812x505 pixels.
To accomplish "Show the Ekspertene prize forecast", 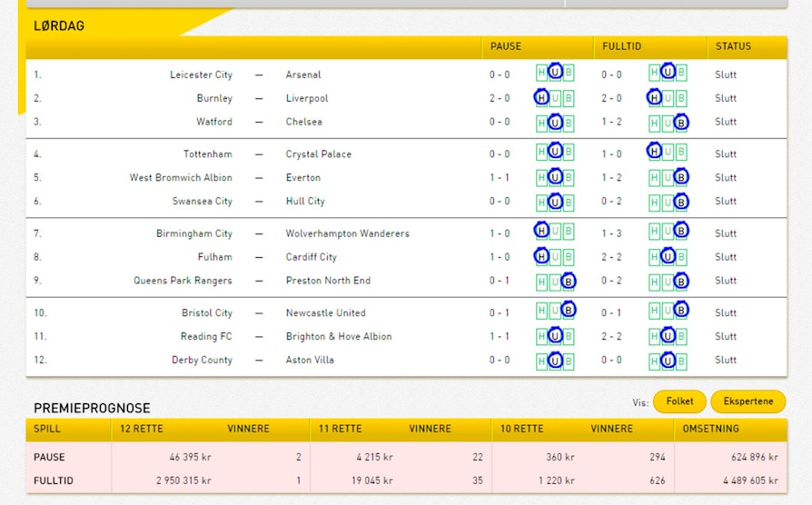I will [x=748, y=401].
